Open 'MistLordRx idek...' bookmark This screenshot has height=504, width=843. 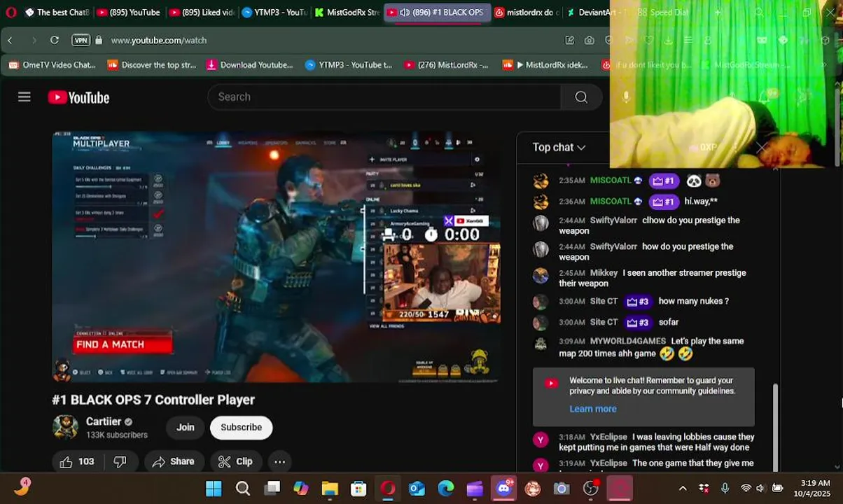click(545, 64)
